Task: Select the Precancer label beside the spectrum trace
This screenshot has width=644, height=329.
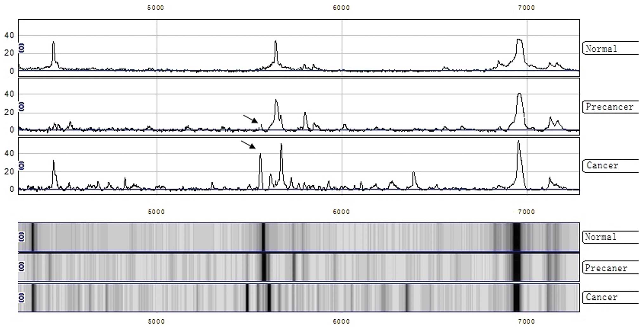Action: click(609, 107)
